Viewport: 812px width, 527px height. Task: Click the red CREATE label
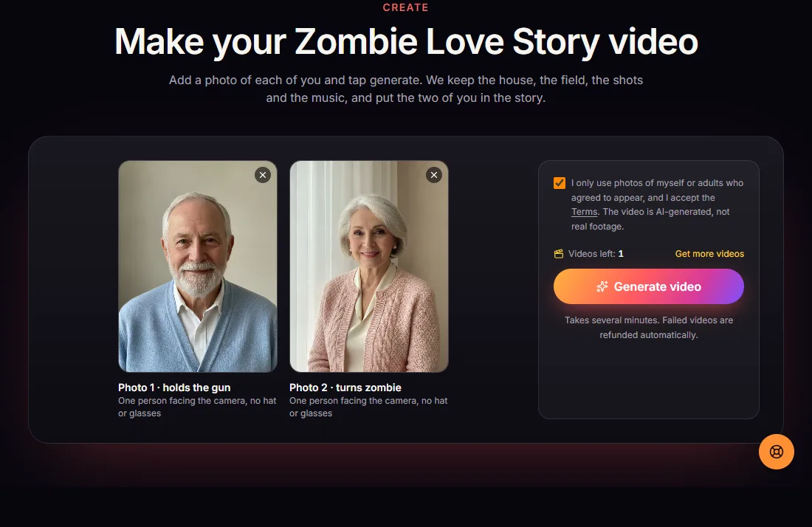click(x=405, y=8)
